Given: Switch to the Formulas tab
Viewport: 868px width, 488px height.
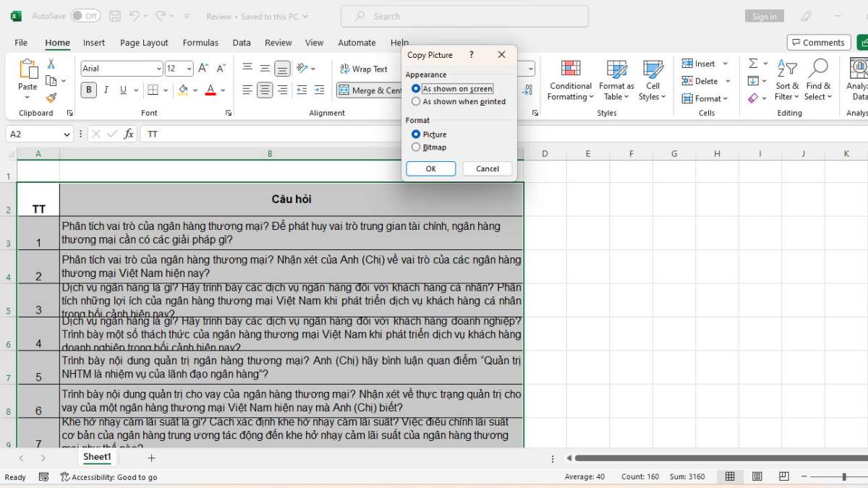Looking at the screenshot, I should pyautogui.click(x=200, y=43).
